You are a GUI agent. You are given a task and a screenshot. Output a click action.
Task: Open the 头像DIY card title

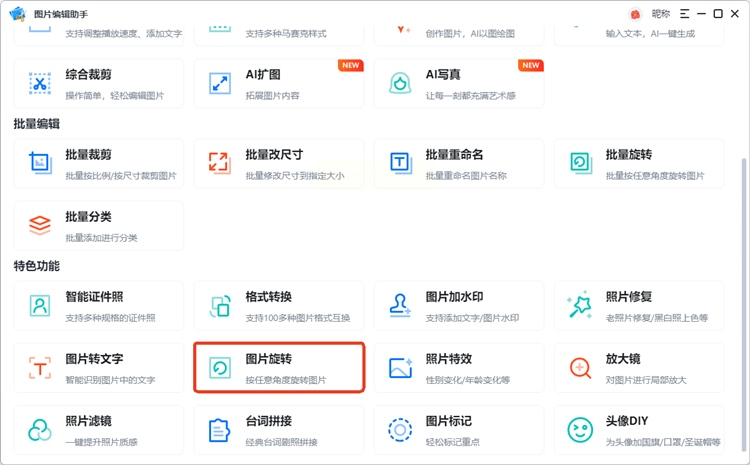tap(627, 421)
